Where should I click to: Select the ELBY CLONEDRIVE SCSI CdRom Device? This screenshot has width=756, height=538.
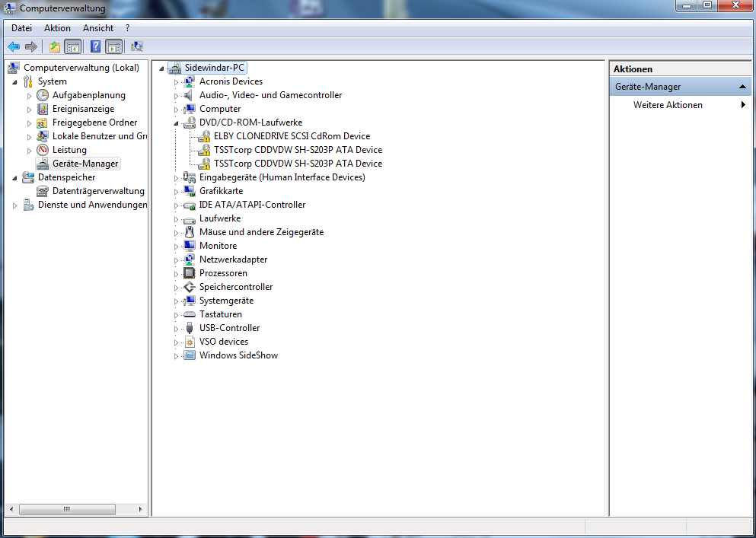coord(292,136)
